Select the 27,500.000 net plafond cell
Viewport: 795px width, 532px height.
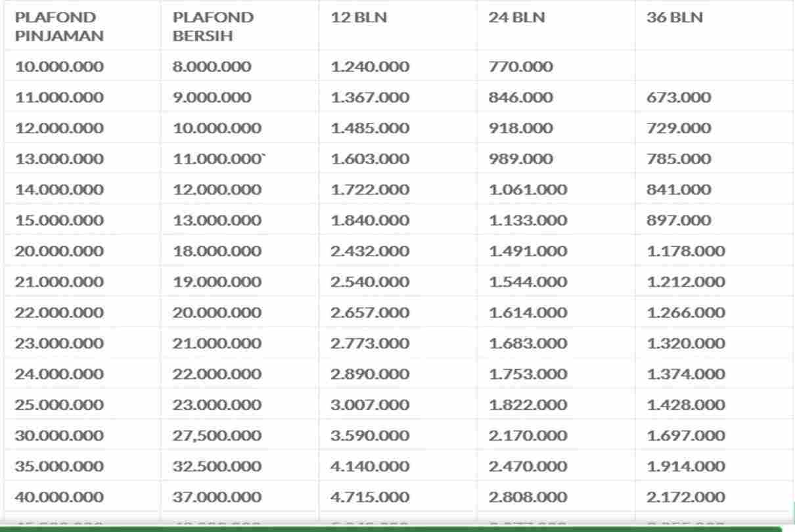tap(217, 435)
